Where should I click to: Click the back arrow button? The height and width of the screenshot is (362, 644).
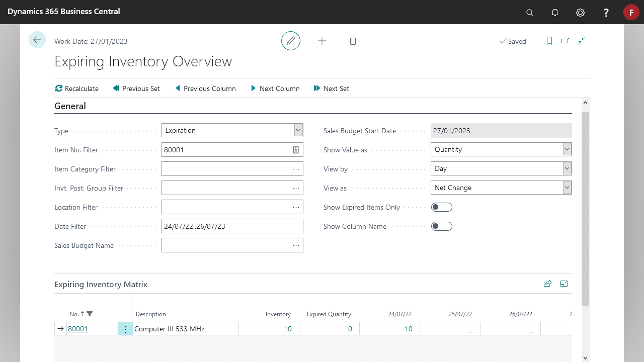(x=37, y=40)
